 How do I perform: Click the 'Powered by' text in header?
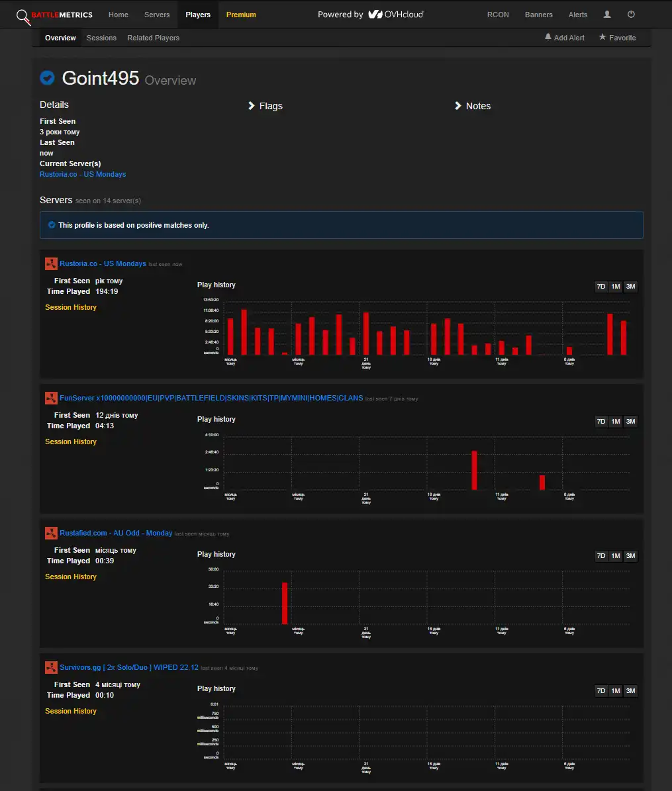[340, 15]
